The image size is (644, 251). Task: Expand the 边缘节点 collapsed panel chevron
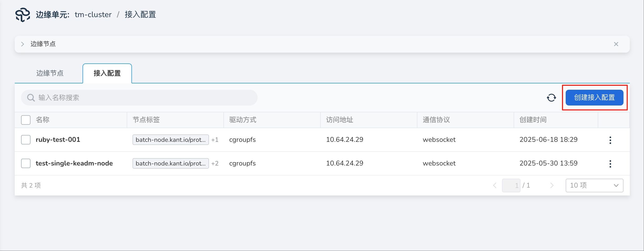click(x=23, y=44)
